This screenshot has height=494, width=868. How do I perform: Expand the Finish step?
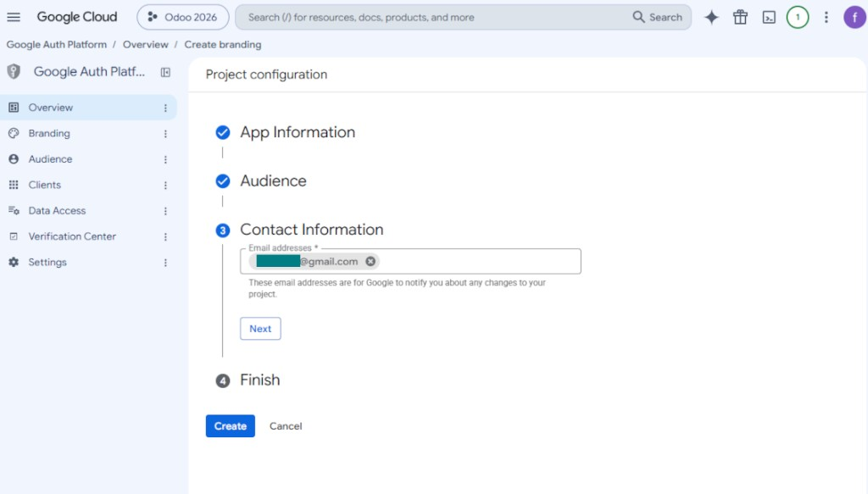point(259,380)
